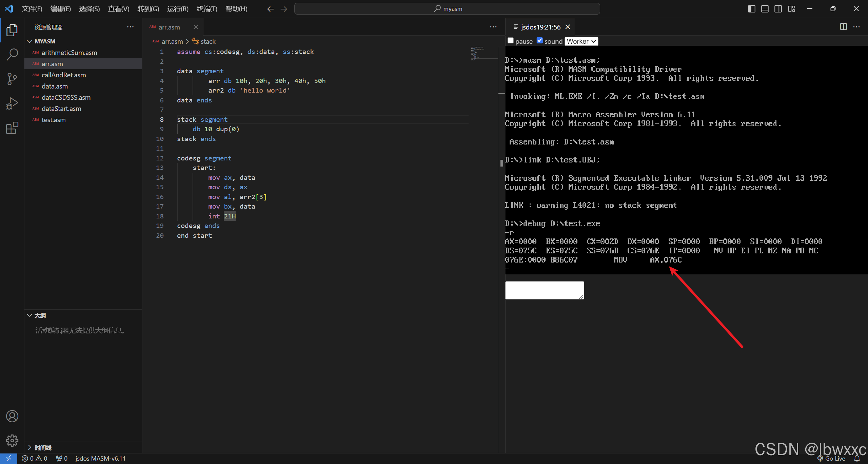Open the Search view icon
The height and width of the screenshot is (464, 868).
pos(12,54)
